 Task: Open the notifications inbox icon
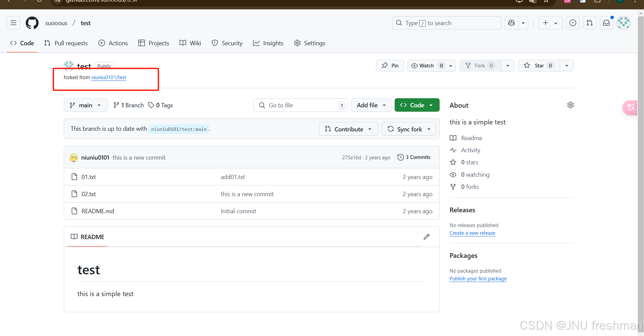point(606,23)
